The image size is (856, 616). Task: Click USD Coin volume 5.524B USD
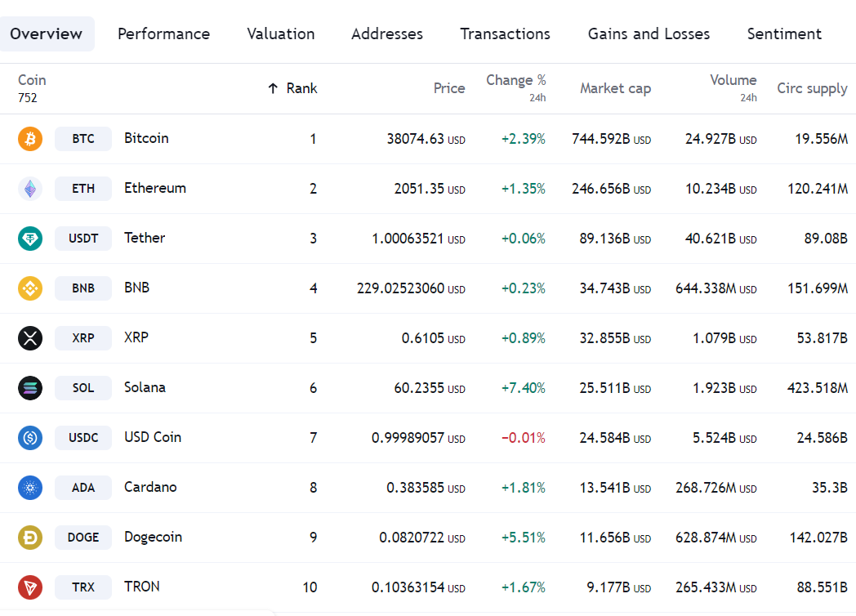[725, 438]
